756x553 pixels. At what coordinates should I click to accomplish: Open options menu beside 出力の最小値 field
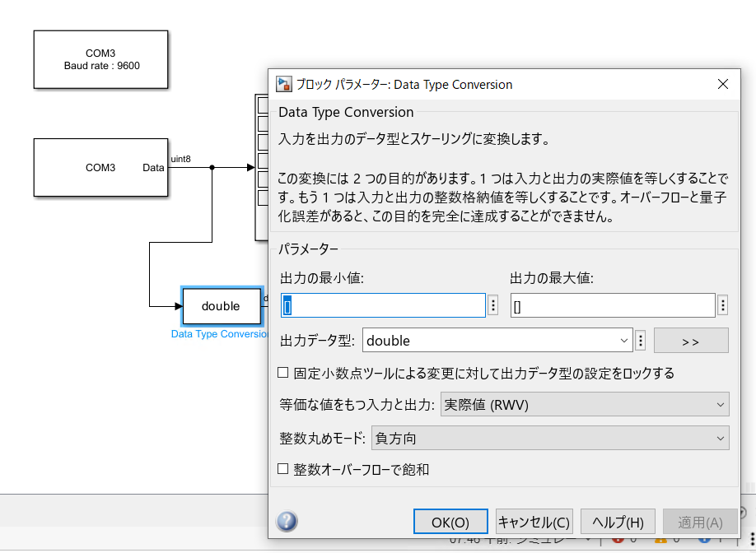tap(492, 305)
